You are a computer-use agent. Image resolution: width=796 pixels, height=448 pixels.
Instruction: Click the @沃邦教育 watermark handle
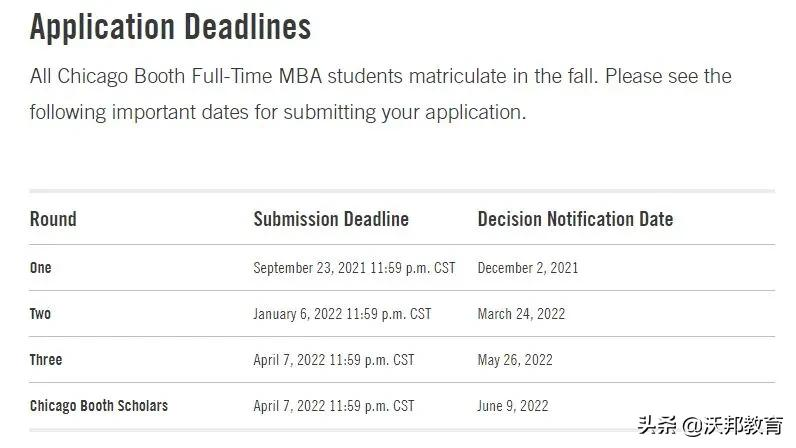click(x=733, y=424)
